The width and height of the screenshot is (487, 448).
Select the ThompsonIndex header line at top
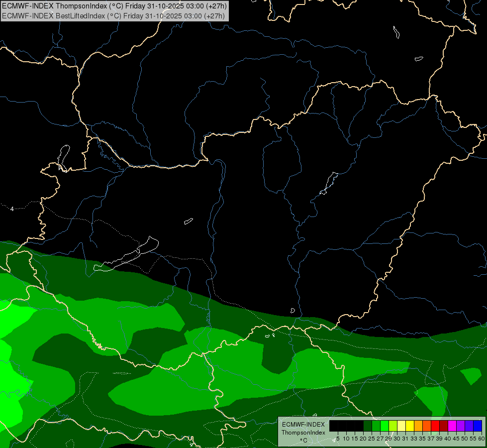[x=114, y=5]
